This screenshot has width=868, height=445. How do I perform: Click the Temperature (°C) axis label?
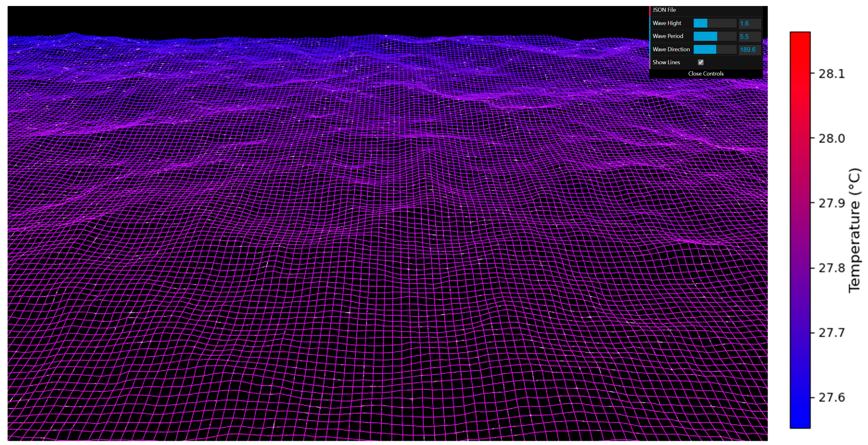click(x=855, y=231)
